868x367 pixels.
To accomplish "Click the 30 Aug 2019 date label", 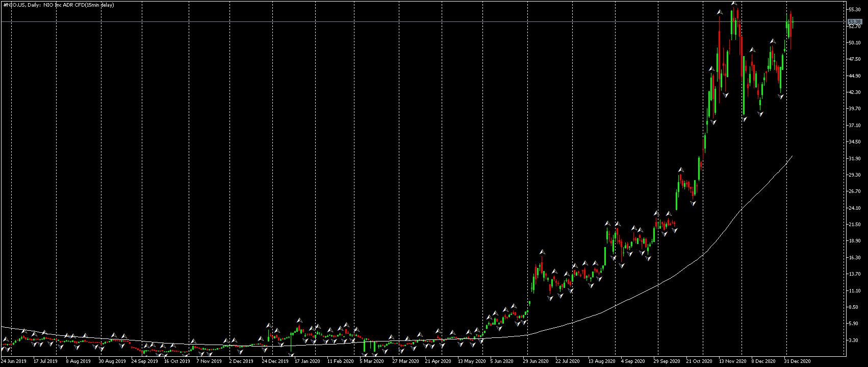I will click(x=112, y=361).
